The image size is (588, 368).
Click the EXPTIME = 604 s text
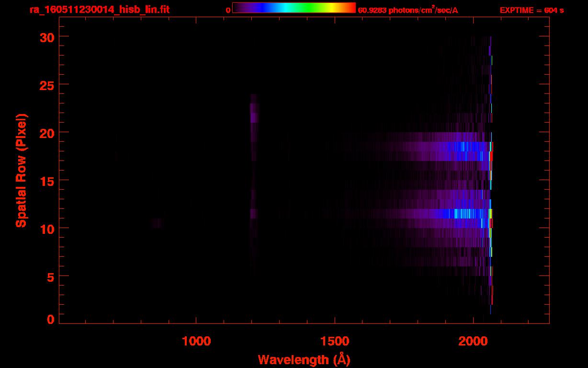coord(531,10)
